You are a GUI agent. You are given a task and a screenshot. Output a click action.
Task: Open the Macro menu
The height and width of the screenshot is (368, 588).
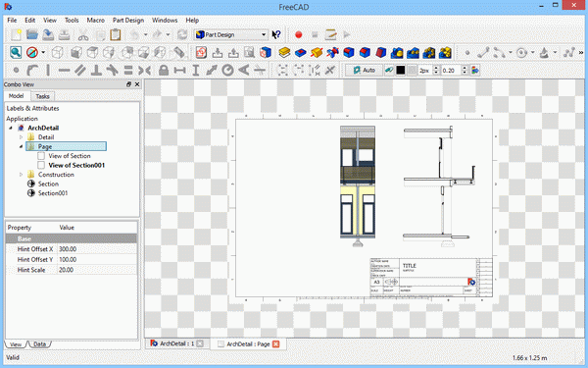[96, 21]
